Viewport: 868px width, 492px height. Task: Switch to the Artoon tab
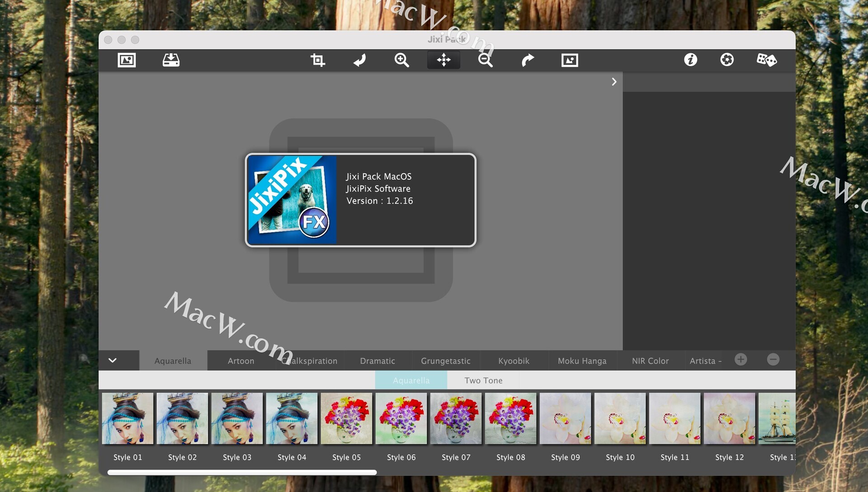coord(241,361)
